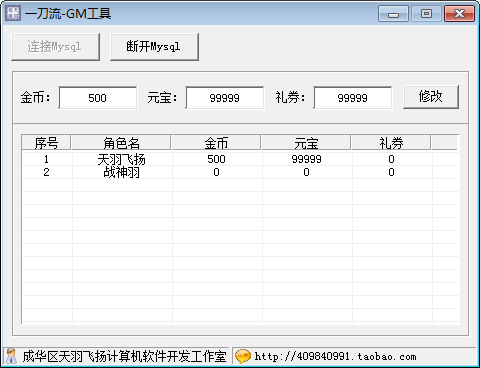Click the 金币 column header in the table

pyautogui.click(x=216, y=143)
